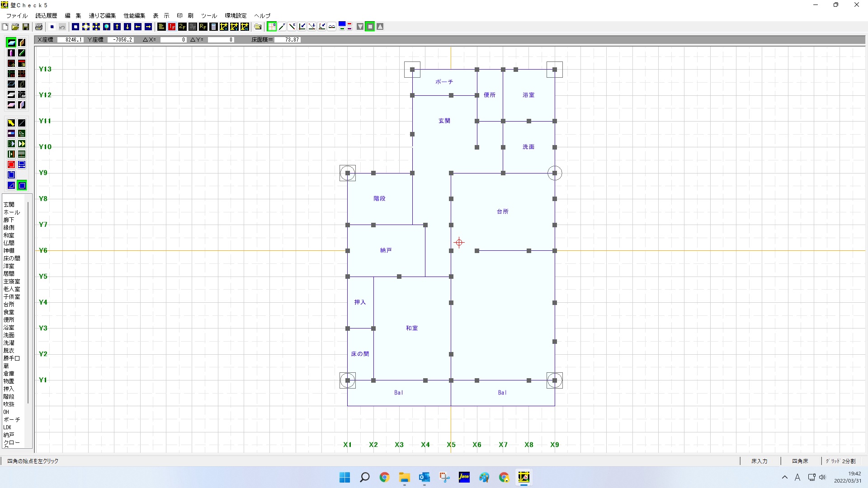Select the yellow arrow pointer tool
The height and width of the screenshot is (488, 868).
click(11, 123)
